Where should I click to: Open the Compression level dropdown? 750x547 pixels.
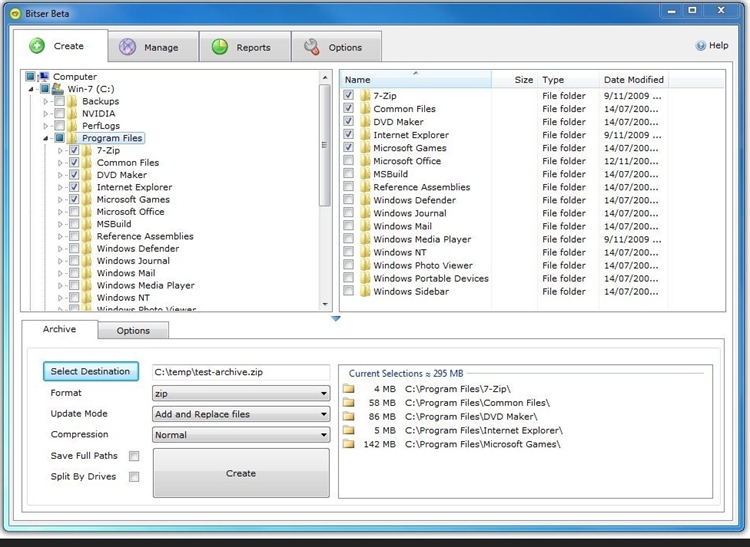click(240, 435)
